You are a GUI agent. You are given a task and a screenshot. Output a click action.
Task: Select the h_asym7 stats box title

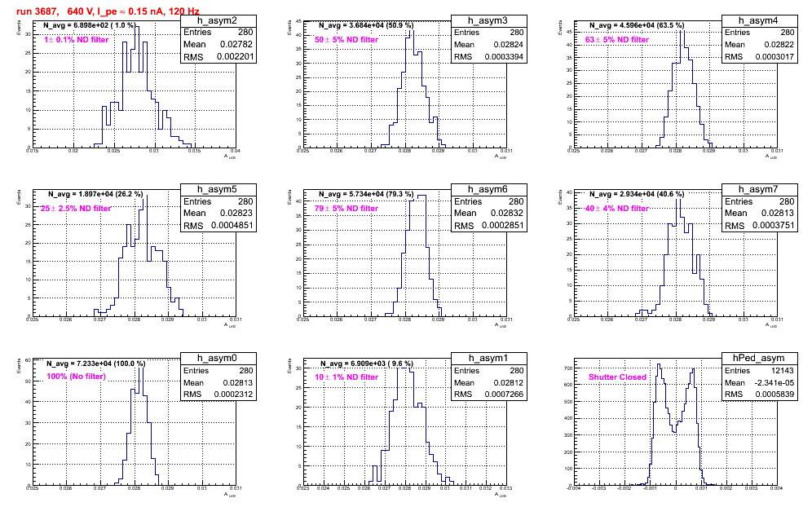point(759,190)
